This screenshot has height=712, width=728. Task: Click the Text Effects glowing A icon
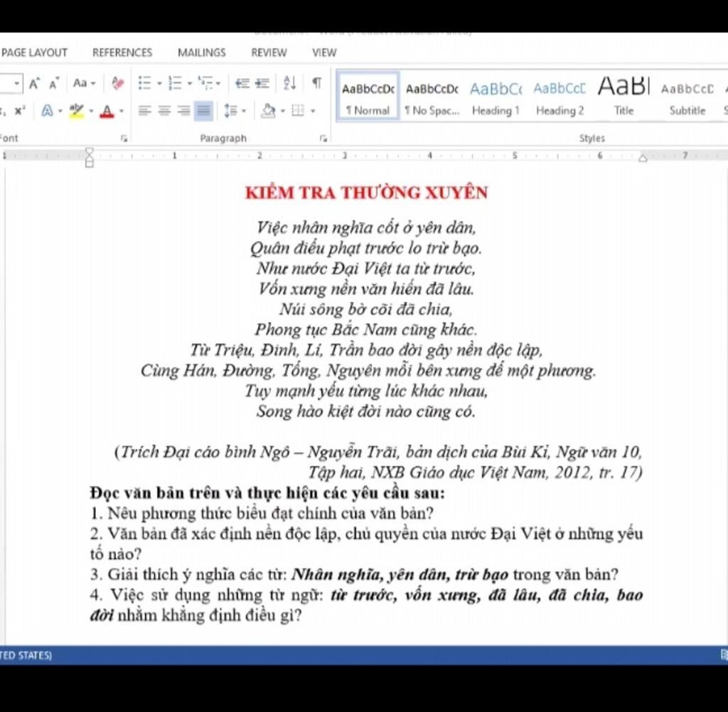47,111
